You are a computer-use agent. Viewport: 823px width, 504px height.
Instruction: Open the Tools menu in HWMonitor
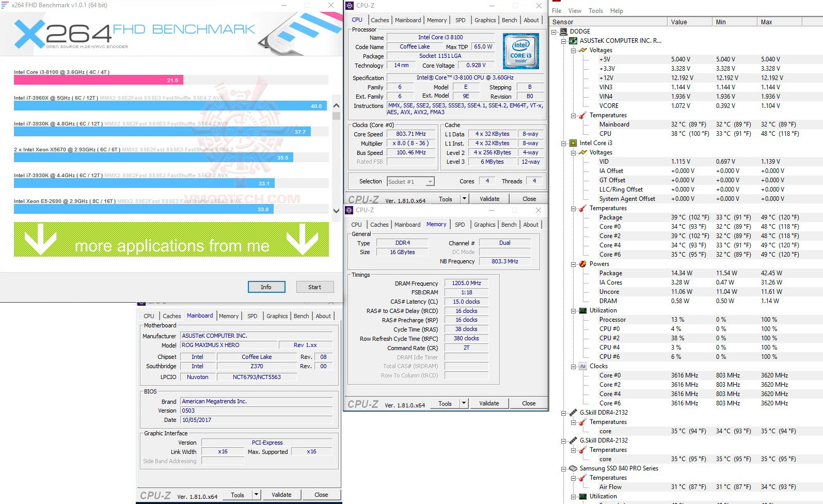click(x=596, y=11)
